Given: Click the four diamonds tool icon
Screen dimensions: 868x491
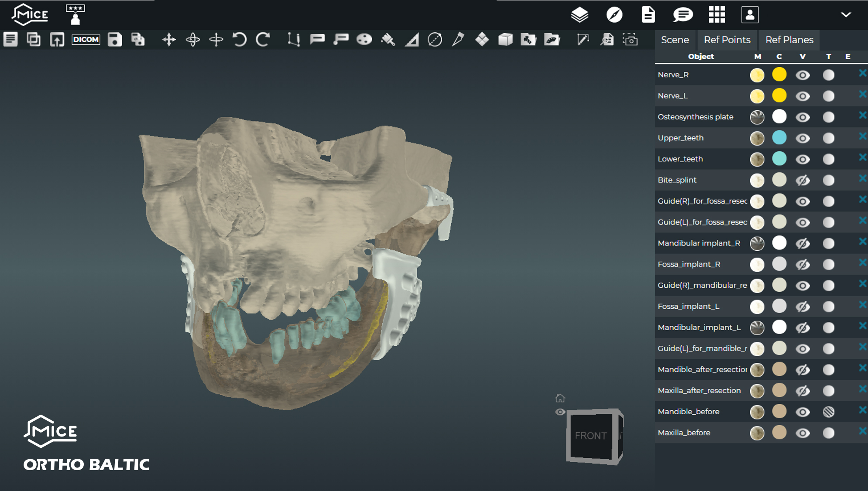Looking at the screenshot, I should tap(482, 40).
